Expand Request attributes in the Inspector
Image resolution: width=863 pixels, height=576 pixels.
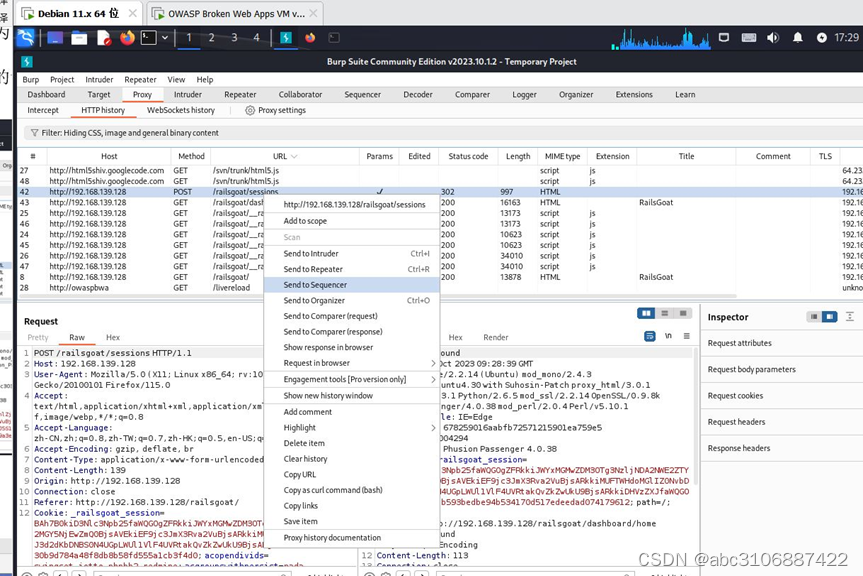(x=782, y=343)
